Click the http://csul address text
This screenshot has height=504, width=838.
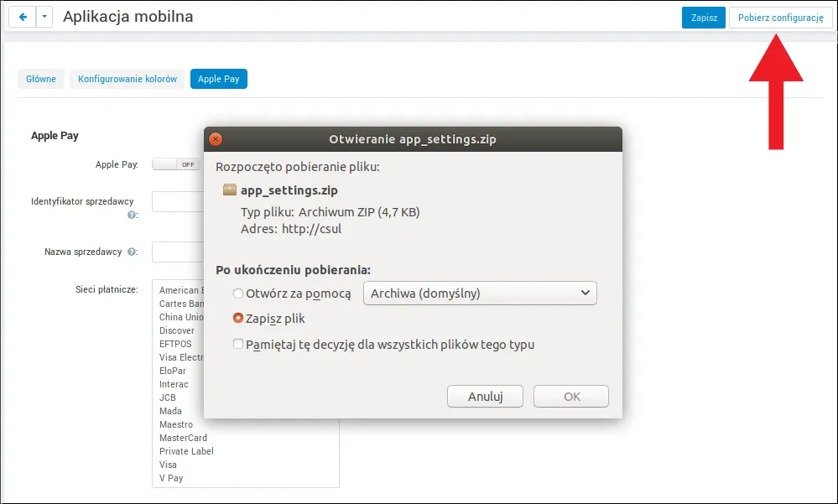pos(311,229)
